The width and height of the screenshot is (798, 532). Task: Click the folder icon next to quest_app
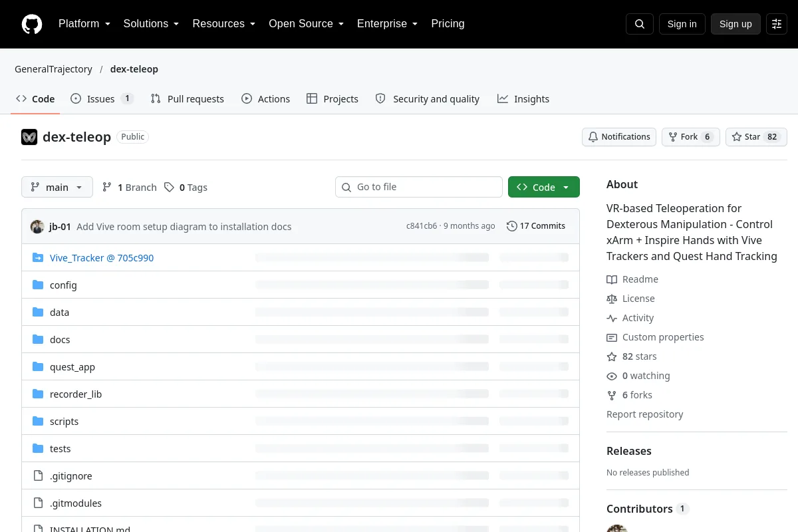tap(38, 366)
